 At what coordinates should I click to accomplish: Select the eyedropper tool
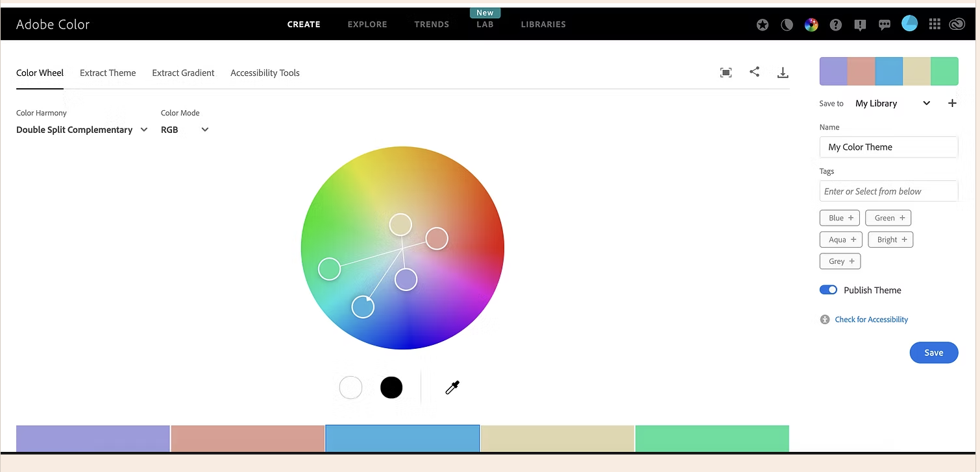click(x=452, y=388)
